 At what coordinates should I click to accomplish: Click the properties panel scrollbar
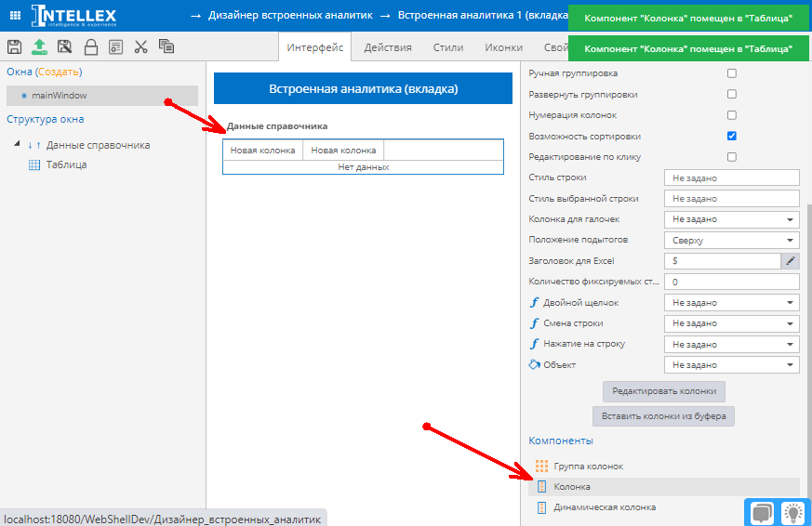pos(809,351)
